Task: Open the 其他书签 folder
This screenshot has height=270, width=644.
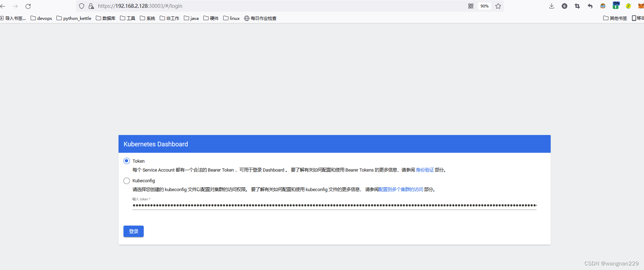Action: pos(615,18)
